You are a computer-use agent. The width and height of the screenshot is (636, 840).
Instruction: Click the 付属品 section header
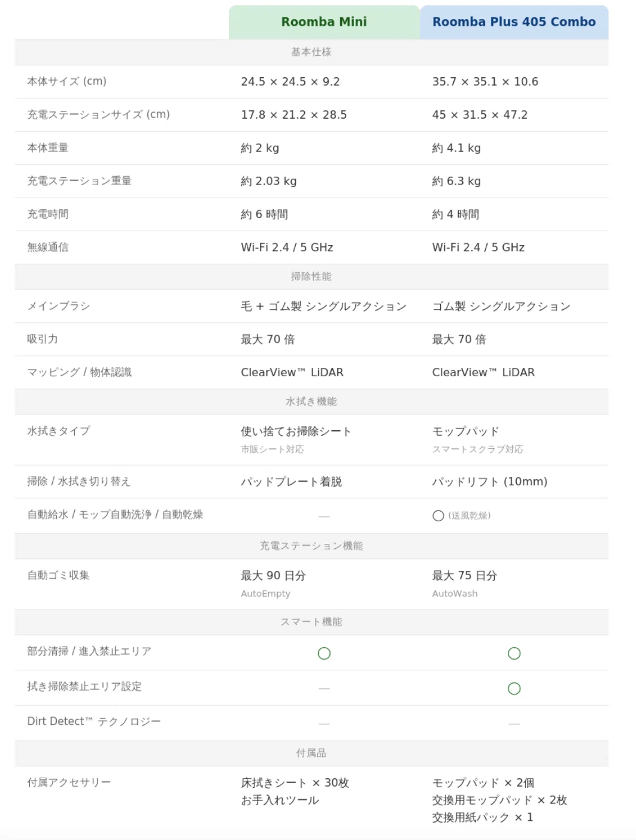tap(311, 753)
